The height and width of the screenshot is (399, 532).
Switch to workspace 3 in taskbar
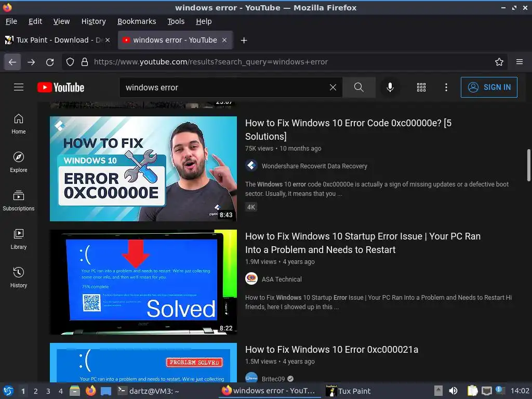pos(48,391)
